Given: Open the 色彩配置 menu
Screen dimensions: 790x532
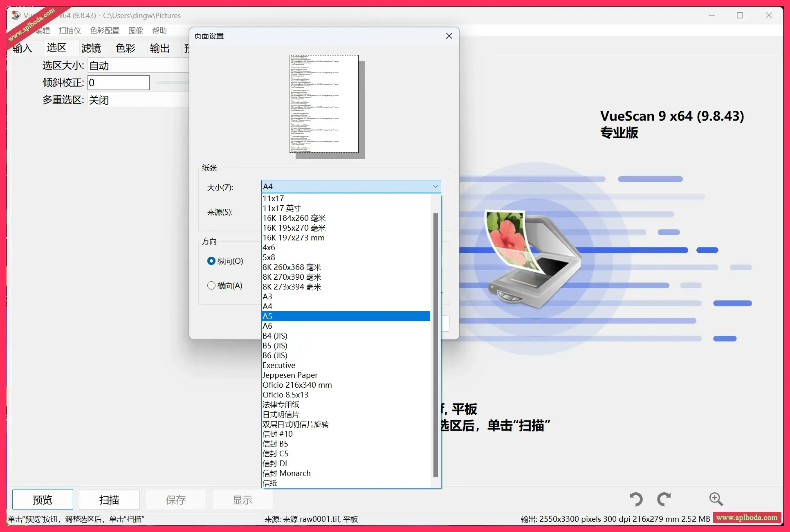Looking at the screenshot, I should click(105, 31).
